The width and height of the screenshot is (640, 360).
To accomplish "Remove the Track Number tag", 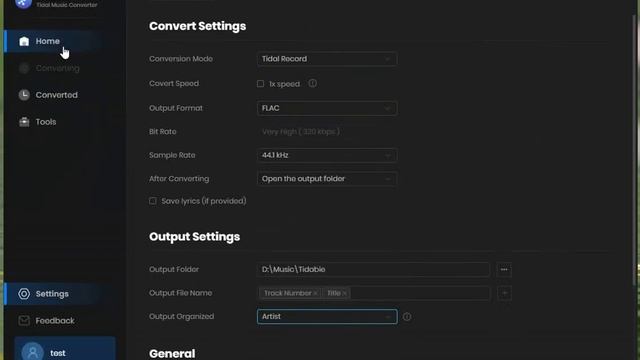I will pos(316,293).
